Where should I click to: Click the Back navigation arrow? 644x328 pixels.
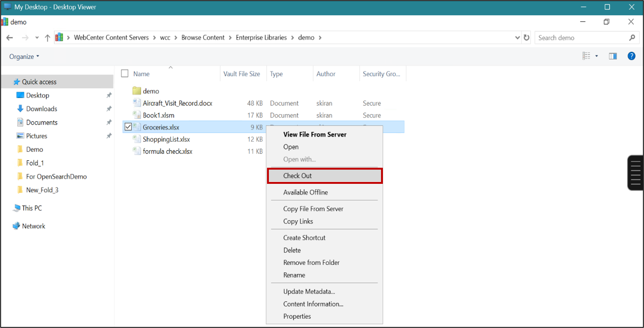(10, 38)
